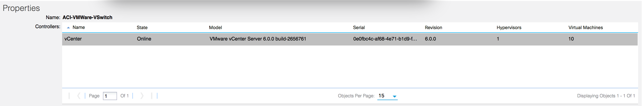Jump to the last page icon

[151, 96]
